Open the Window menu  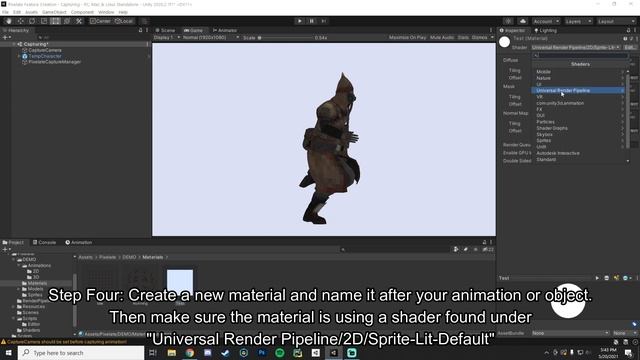(x=106, y=12)
